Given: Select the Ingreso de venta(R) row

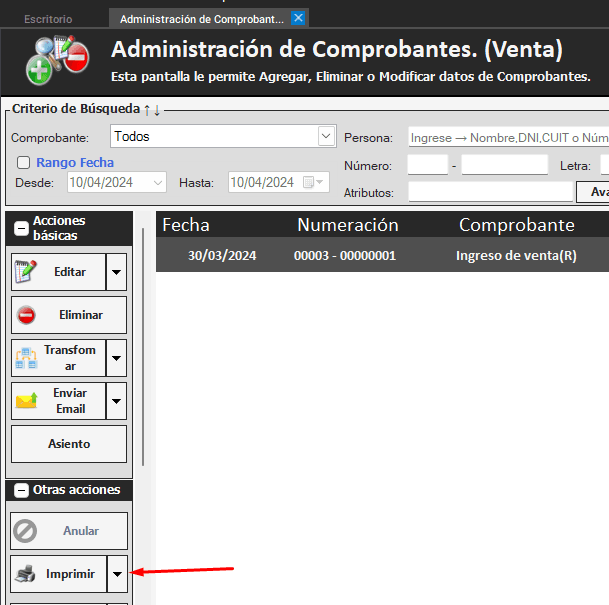Looking at the screenshot, I should click(x=515, y=256).
